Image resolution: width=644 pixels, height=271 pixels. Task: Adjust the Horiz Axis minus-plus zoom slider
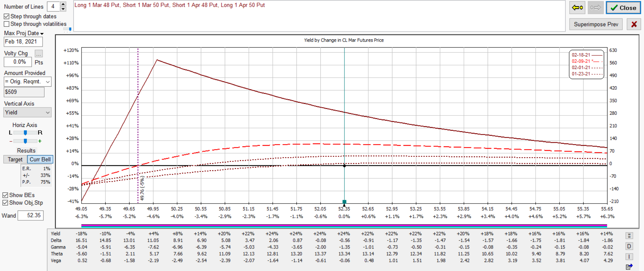click(25, 141)
